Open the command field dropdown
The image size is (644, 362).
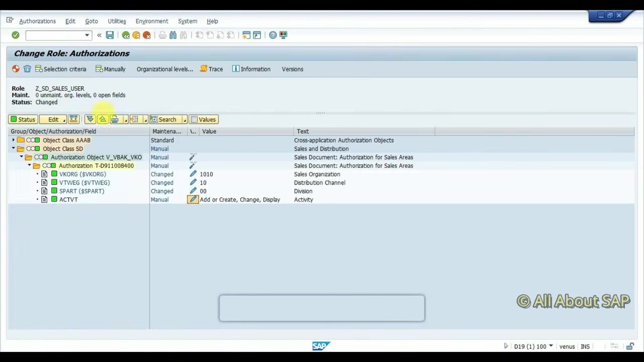click(87, 35)
